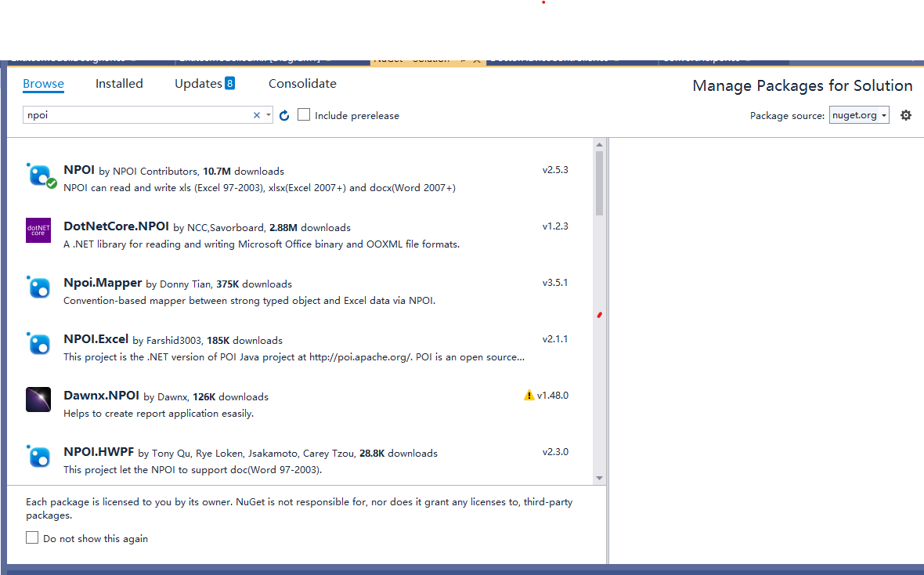Expand the search history dropdown arrow

click(268, 115)
